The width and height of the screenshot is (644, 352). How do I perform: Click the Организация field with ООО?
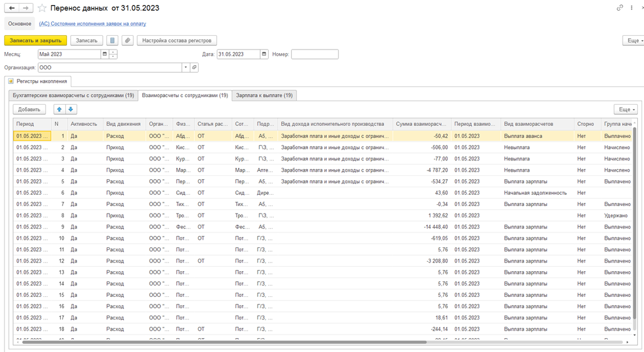[x=110, y=68]
